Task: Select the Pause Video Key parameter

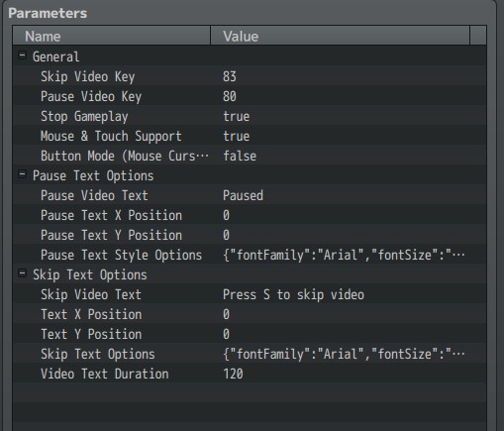Action: point(91,96)
